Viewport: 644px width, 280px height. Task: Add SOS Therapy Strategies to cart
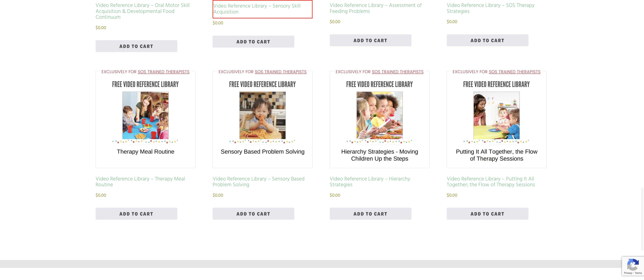[487, 40]
